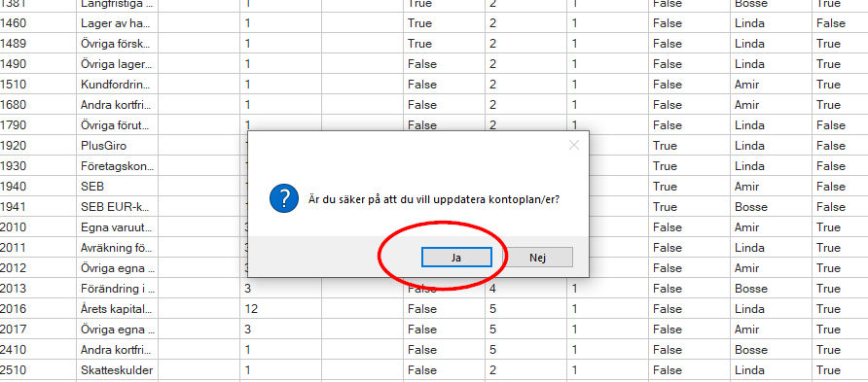The width and height of the screenshot is (868, 382).
Task: Click account number 1790 cell
Action: pos(38,125)
